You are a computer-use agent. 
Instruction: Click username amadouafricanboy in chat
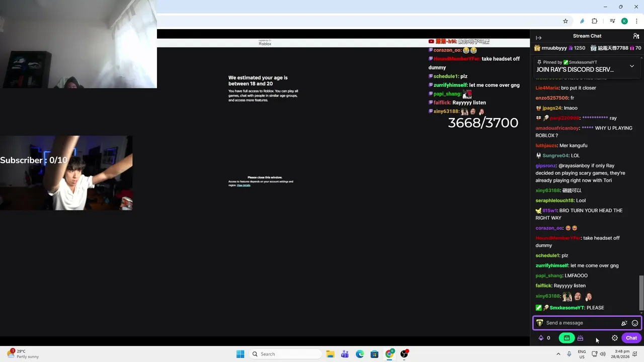(557, 128)
